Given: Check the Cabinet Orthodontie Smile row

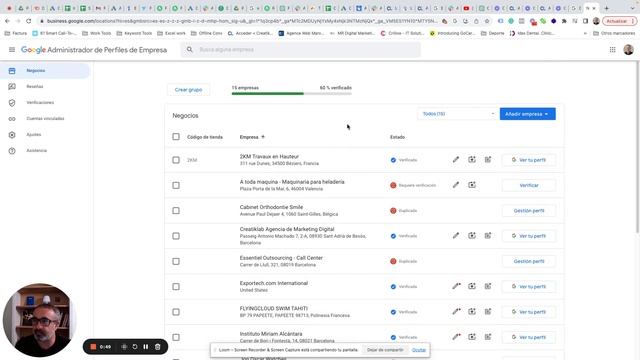Looking at the screenshot, I should pos(176,211).
